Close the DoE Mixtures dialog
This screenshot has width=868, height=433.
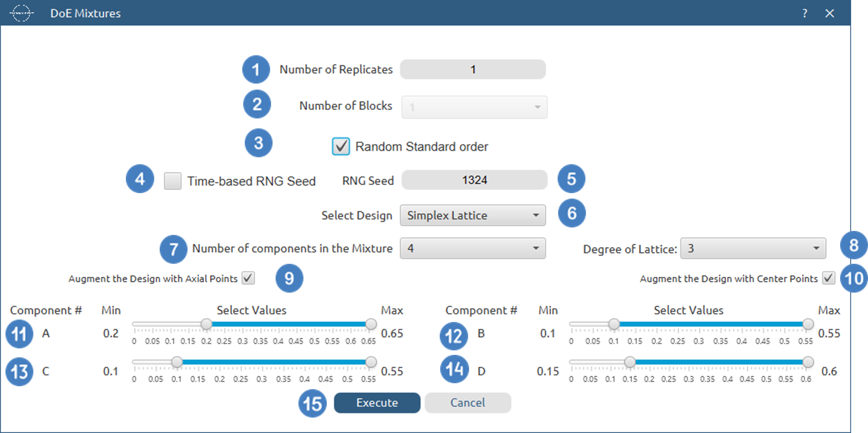point(829,13)
